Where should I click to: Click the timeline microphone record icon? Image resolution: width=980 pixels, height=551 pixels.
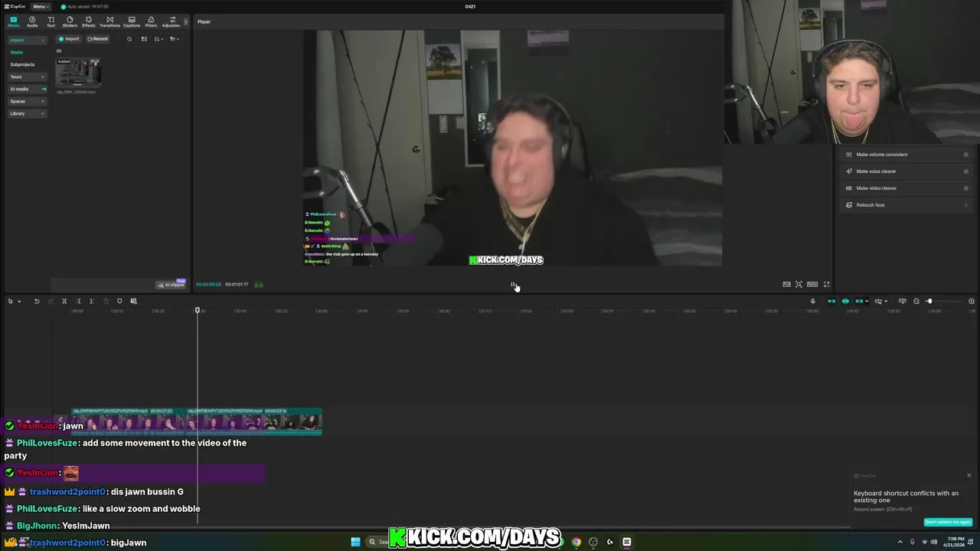[x=813, y=302]
